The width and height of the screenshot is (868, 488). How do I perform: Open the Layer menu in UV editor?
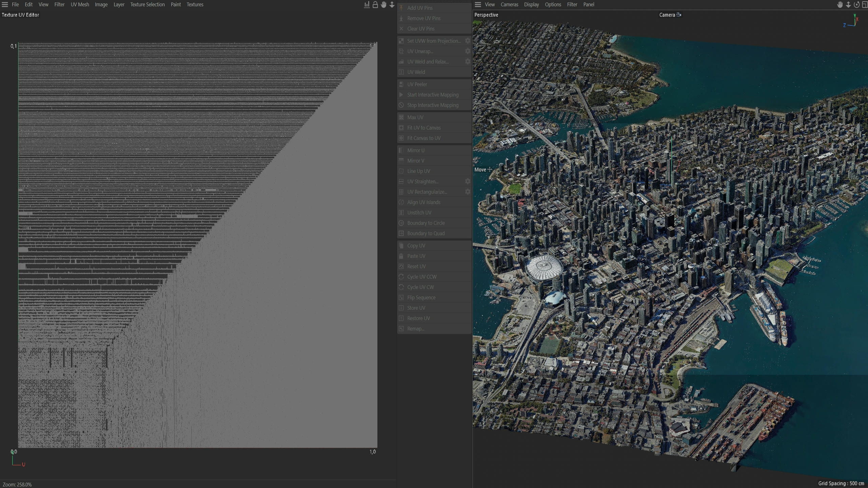(119, 4)
